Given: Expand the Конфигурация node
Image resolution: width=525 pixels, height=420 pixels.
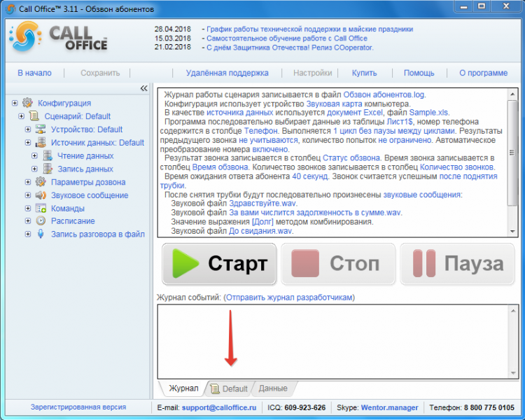Looking at the screenshot, I should coord(15,103).
